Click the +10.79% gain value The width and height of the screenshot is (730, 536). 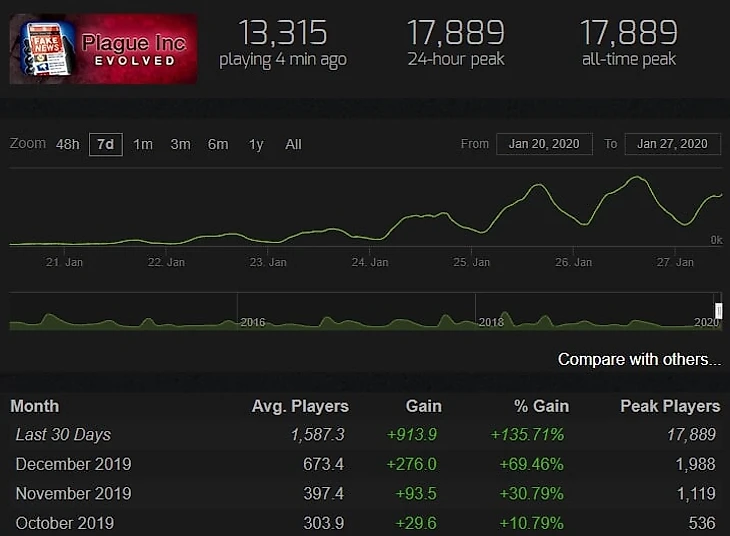coord(531,523)
